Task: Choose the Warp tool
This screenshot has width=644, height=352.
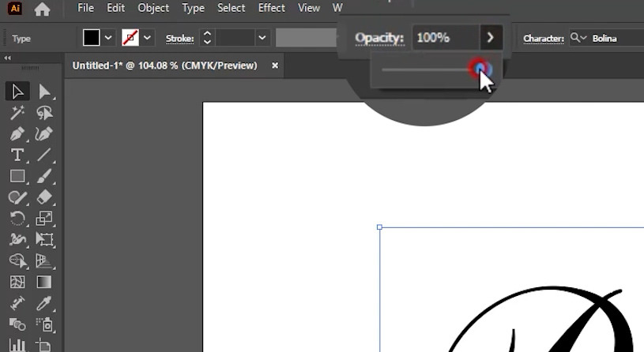Action: coord(17,239)
